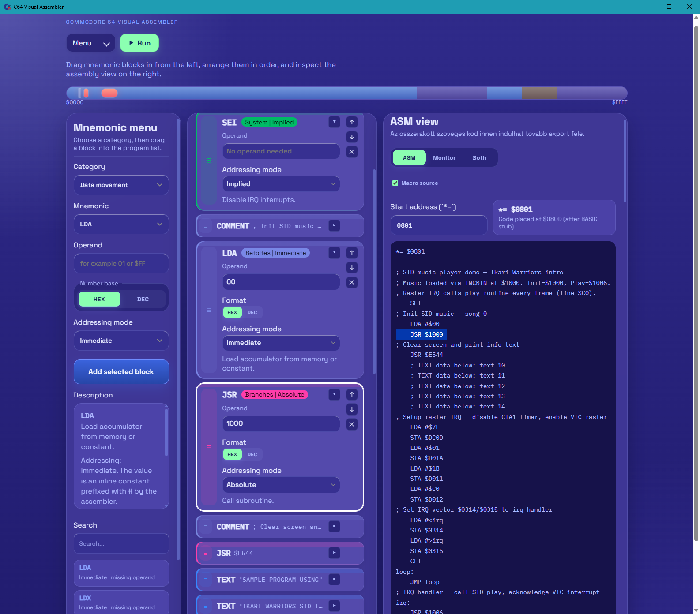
Task: Click 'STA $D012' line in ASM view
Action: tap(426, 499)
